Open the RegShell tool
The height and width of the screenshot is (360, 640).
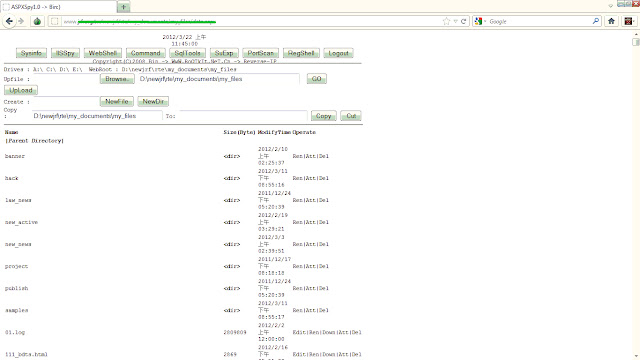(301, 53)
